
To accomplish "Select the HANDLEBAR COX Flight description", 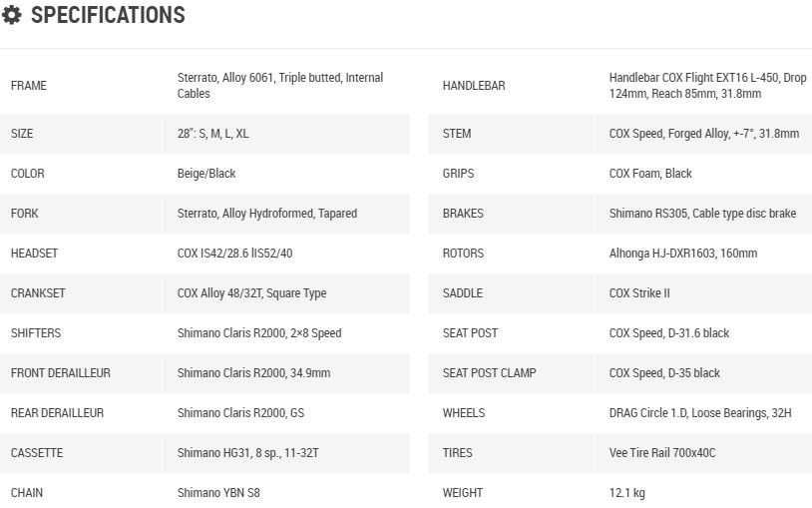I will coord(707,86).
